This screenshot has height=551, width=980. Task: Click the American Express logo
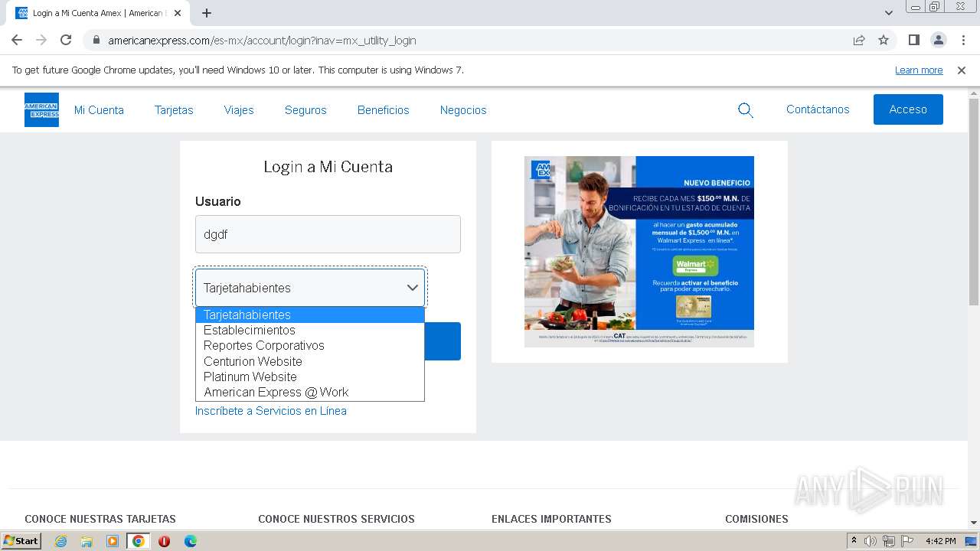pos(41,109)
